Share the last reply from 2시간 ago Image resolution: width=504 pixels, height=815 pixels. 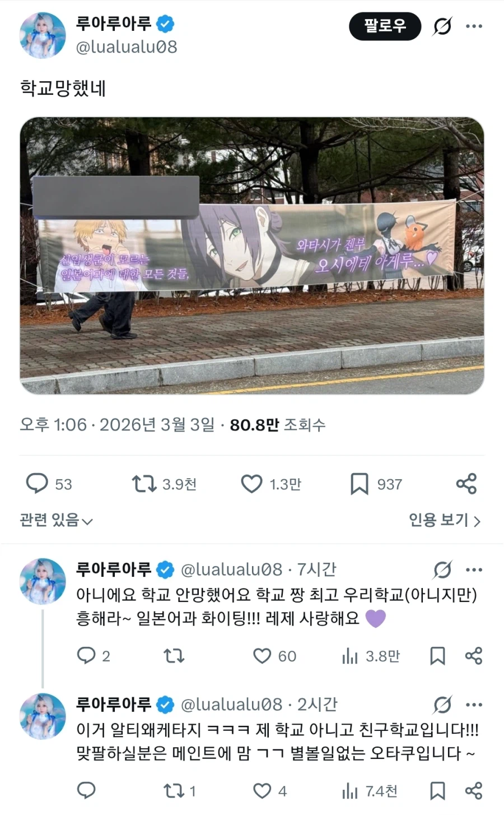tap(474, 791)
